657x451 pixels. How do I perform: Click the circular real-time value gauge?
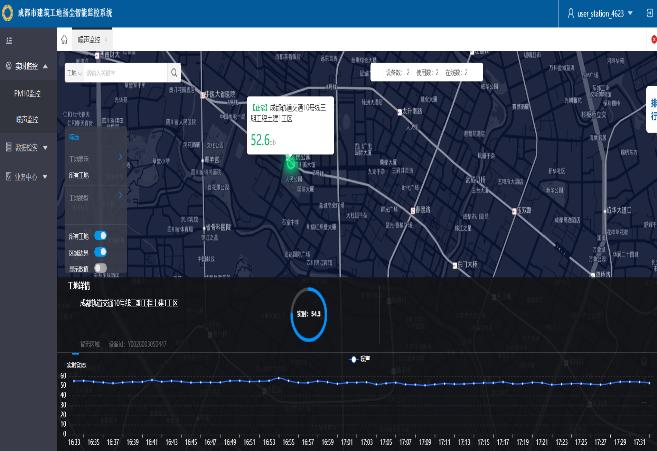[309, 314]
